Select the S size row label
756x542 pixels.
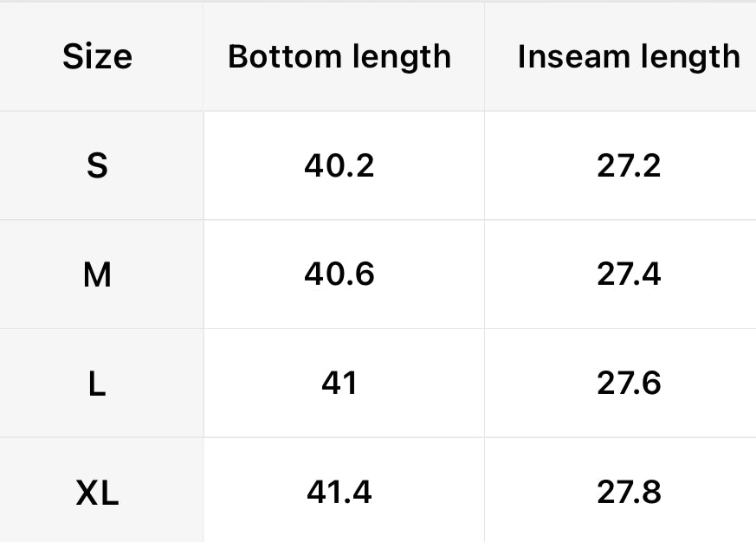[97, 165]
